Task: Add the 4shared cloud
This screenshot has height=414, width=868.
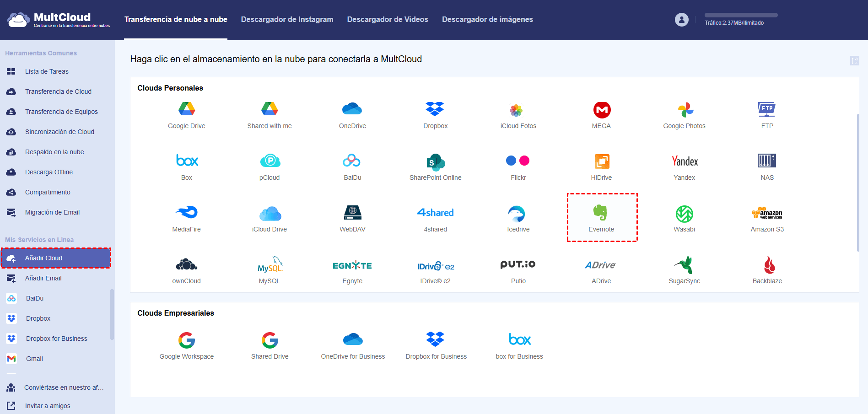Action: [x=436, y=213]
